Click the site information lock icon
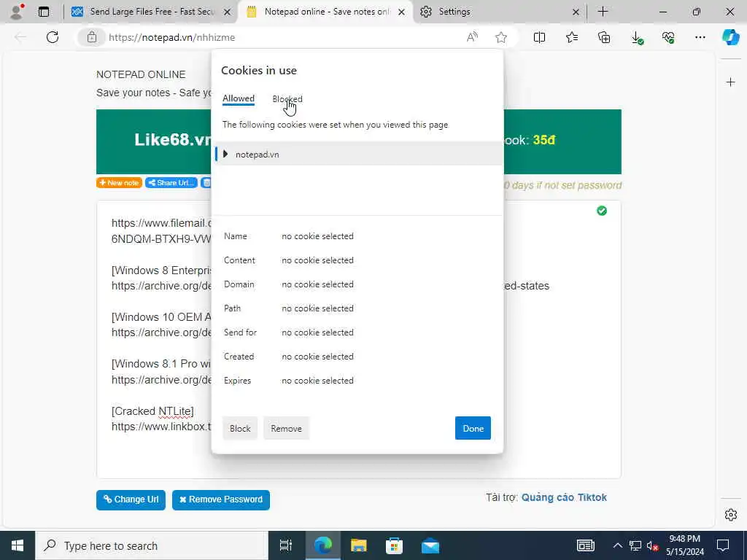747x560 pixels. click(x=92, y=37)
